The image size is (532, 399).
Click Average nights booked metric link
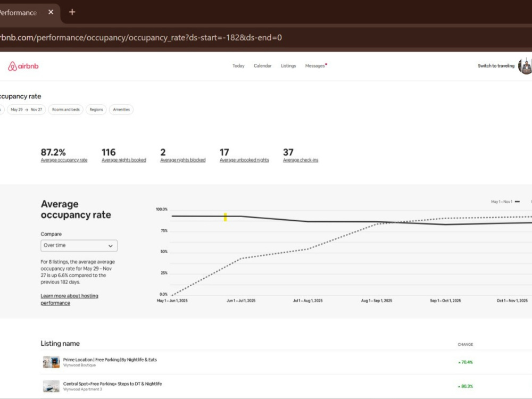[124, 160]
